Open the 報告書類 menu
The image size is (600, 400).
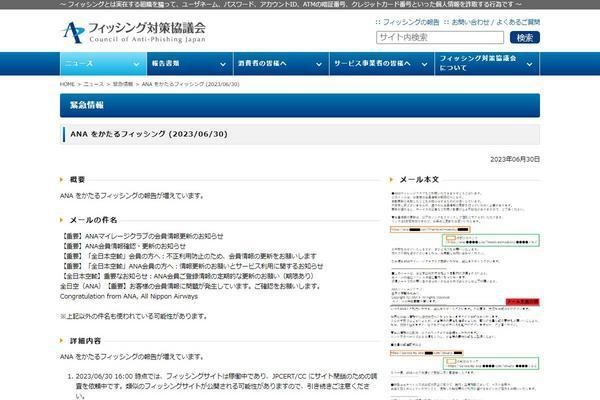(190, 64)
